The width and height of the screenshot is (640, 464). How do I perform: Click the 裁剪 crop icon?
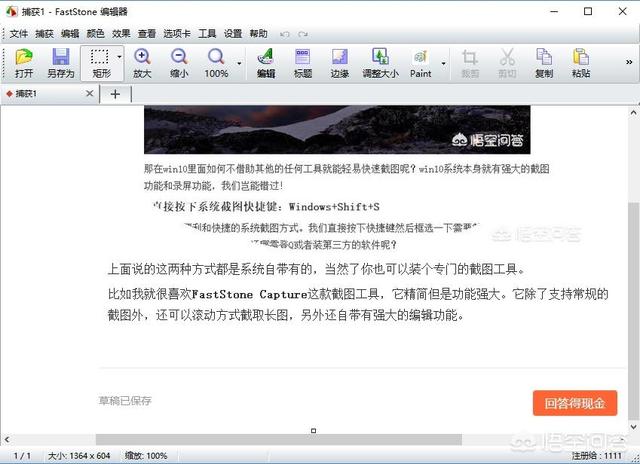coord(469,63)
